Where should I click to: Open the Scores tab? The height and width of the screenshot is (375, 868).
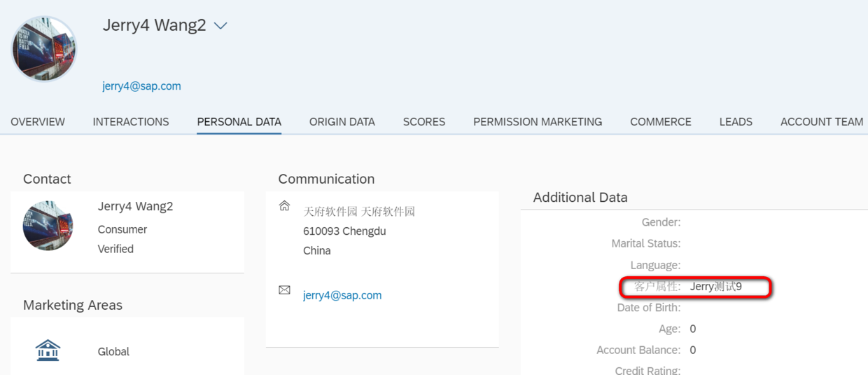coord(424,122)
